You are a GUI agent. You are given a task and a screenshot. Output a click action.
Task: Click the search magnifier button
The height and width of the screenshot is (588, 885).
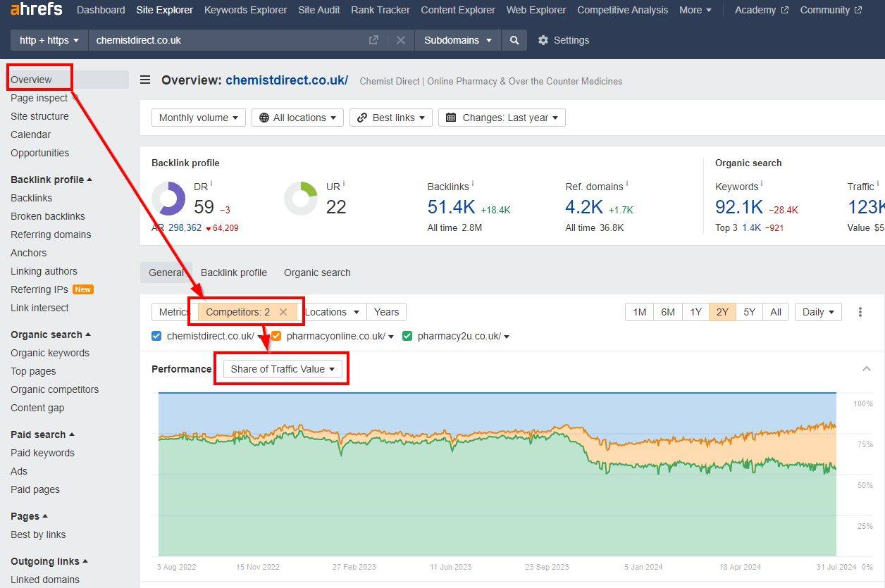pyautogui.click(x=514, y=40)
